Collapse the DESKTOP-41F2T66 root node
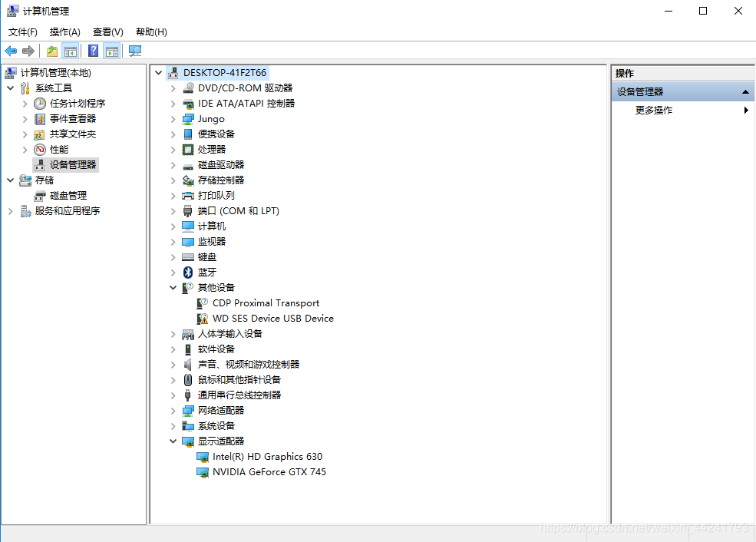 [x=159, y=73]
